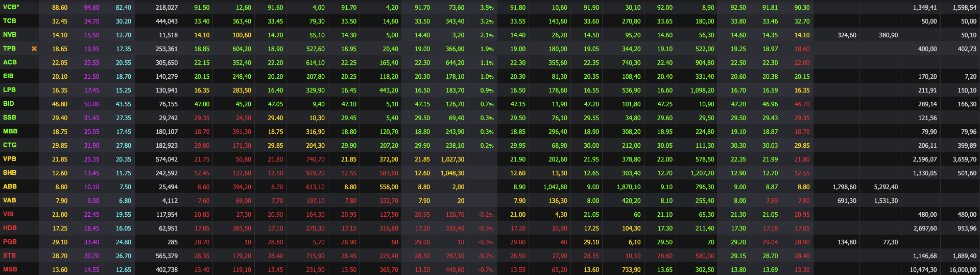The width and height of the screenshot is (980, 275).
Task: Click NVB value 380,90
Action: click(889, 35)
